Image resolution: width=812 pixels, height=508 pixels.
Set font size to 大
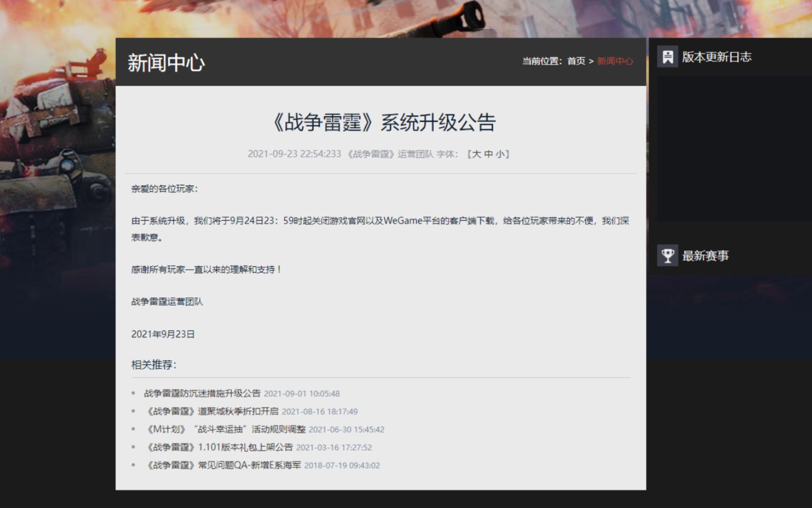click(x=476, y=154)
